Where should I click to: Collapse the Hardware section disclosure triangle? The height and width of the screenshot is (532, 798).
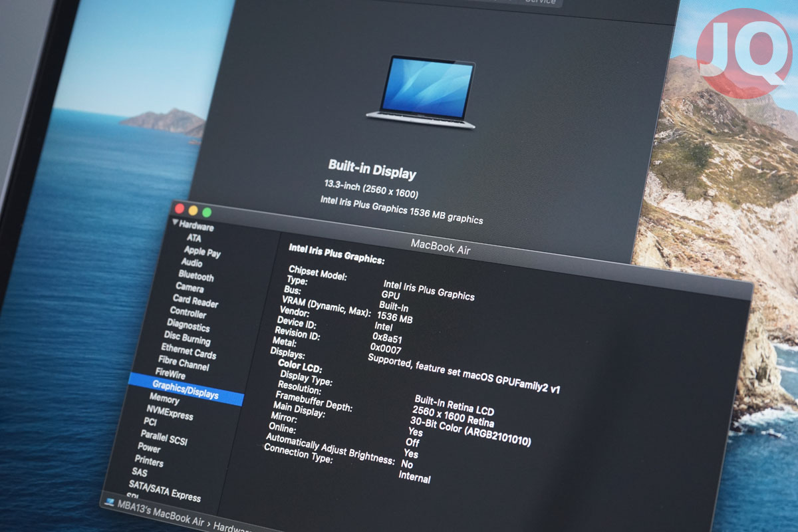175,222
